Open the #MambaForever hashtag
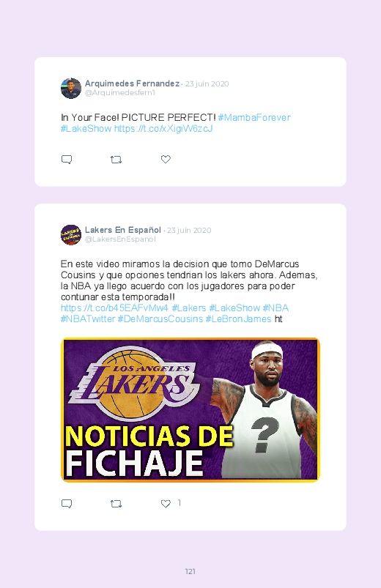This screenshot has width=381, height=588. point(254,117)
